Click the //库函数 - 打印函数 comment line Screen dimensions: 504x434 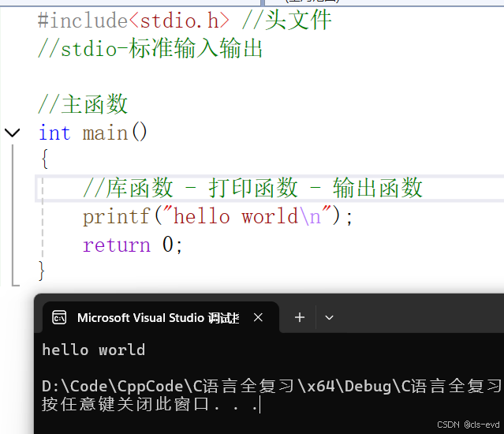[252, 188]
